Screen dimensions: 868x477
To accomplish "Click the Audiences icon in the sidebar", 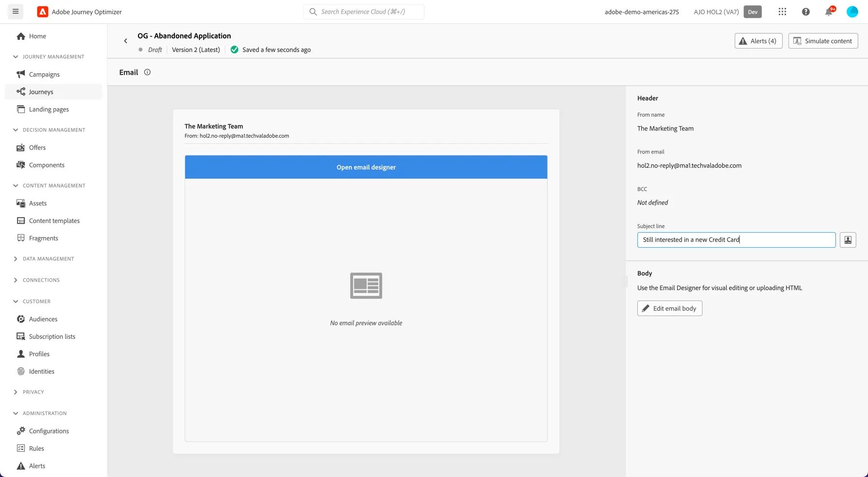I will [x=21, y=319].
